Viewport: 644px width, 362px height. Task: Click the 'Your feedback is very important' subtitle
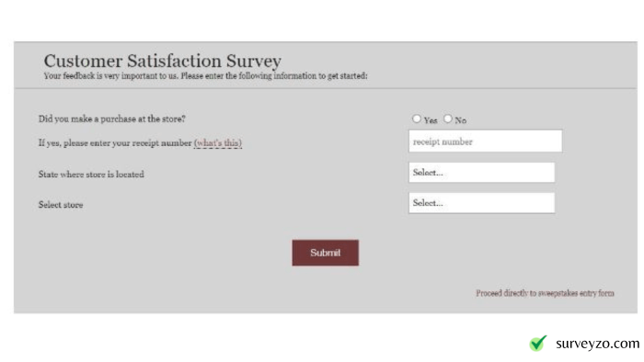205,76
